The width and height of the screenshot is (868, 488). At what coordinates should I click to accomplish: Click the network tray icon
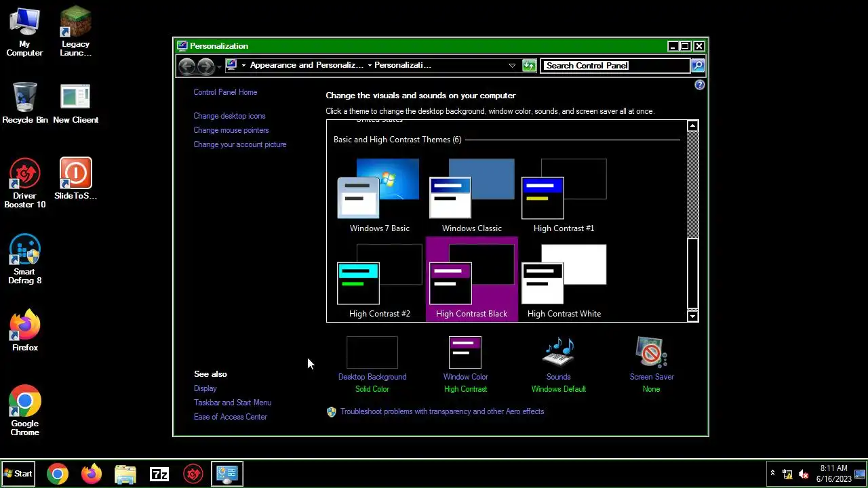787,474
